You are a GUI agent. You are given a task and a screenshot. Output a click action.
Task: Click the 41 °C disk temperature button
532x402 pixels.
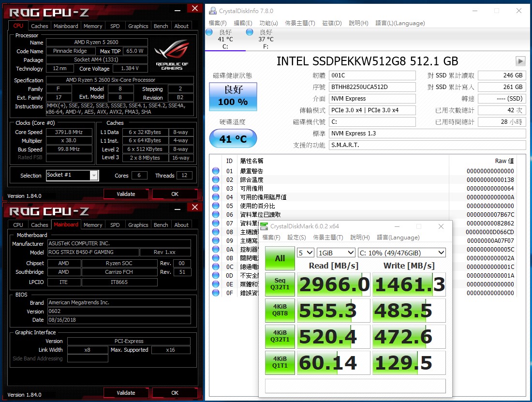click(233, 138)
